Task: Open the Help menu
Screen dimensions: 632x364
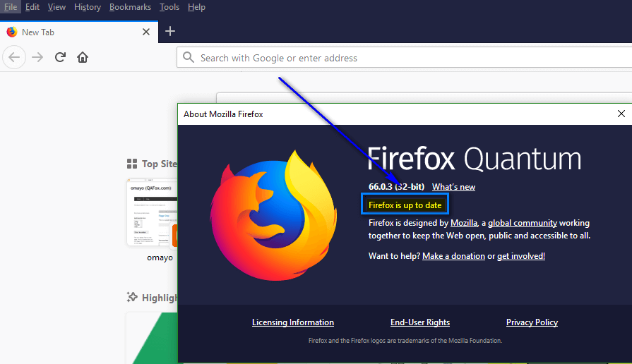Action: tap(196, 7)
